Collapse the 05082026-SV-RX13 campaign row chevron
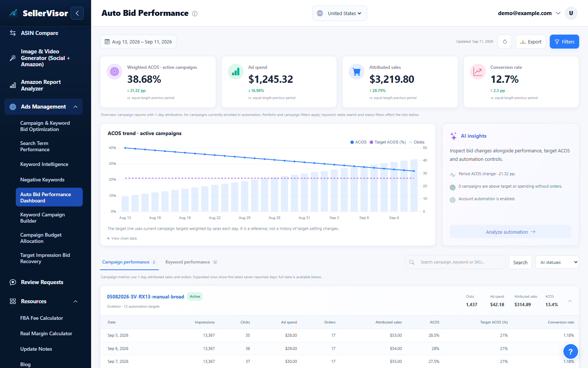The width and height of the screenshot is (588, 368). click(570, 301)
